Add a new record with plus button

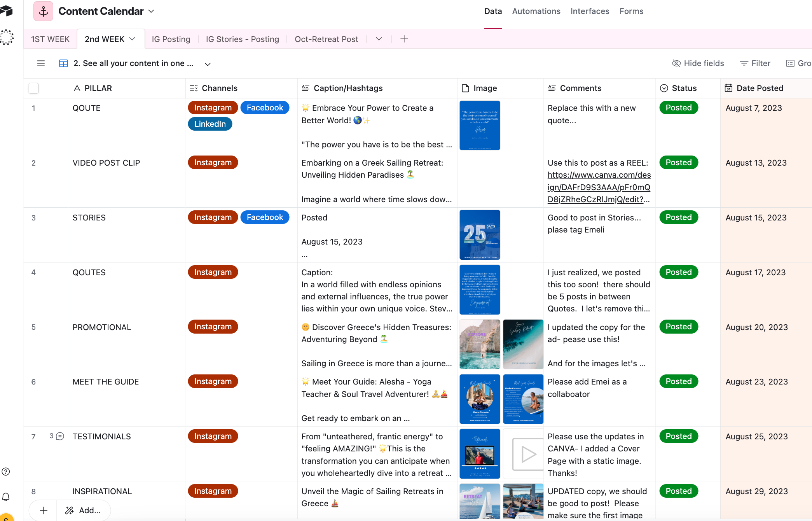point(44,511)
